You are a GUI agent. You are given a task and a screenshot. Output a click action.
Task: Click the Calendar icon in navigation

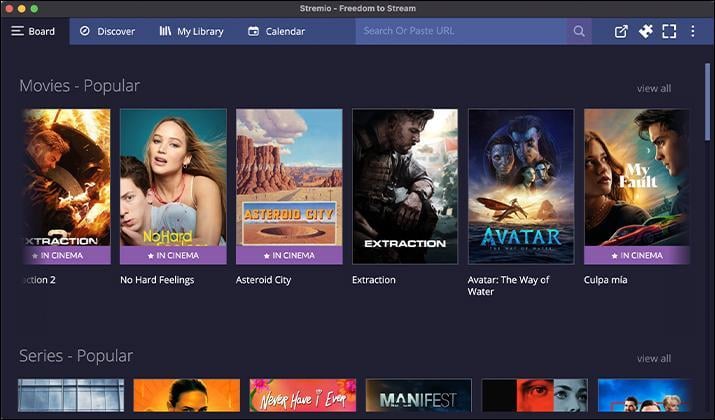(254, 31)
